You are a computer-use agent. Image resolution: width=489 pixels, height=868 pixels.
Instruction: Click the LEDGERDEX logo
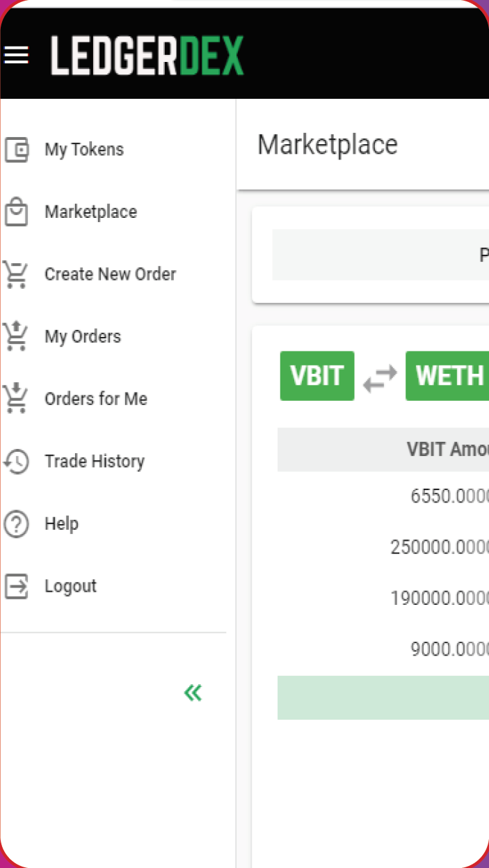coord(147,56)
